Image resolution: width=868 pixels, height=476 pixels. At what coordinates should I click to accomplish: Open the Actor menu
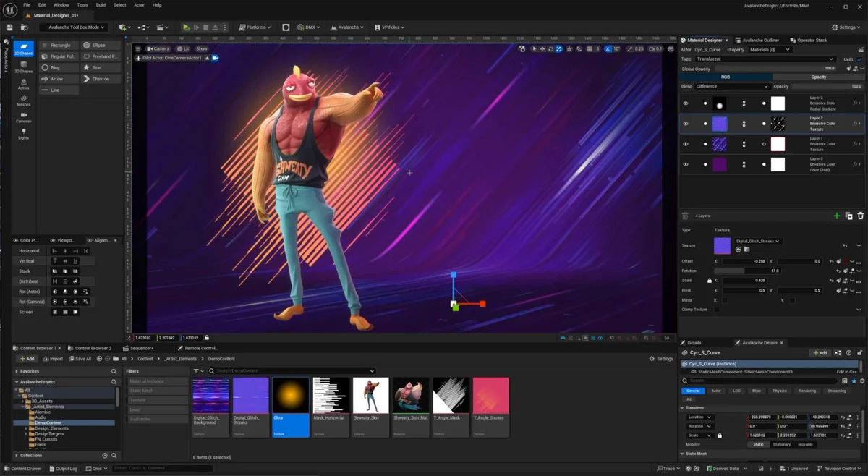pos(137,4)
